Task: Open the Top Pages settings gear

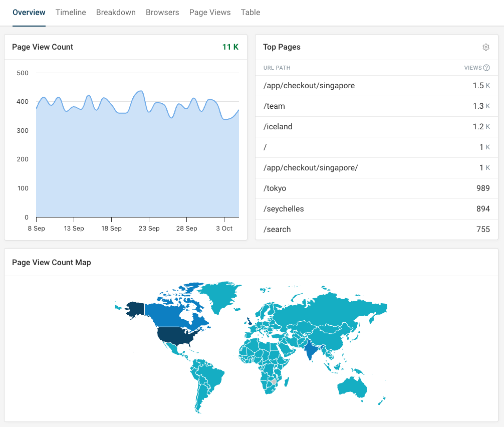Action: click(x=485, y=47)
